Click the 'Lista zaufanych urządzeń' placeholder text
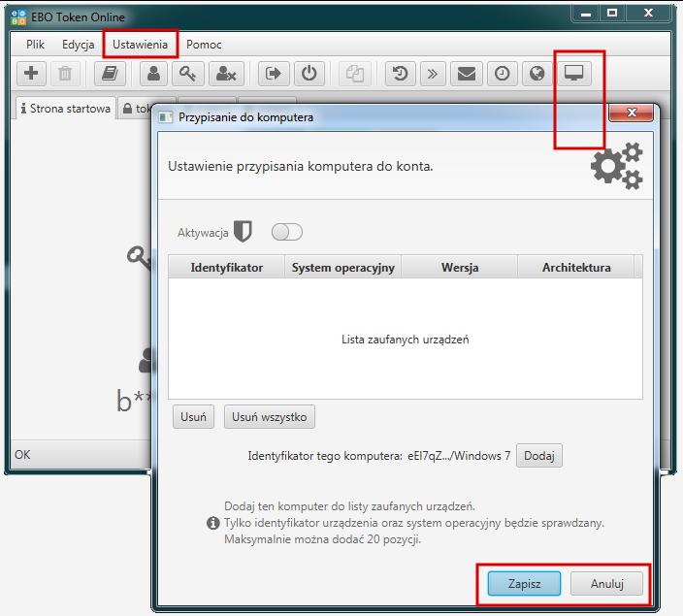 406,340
